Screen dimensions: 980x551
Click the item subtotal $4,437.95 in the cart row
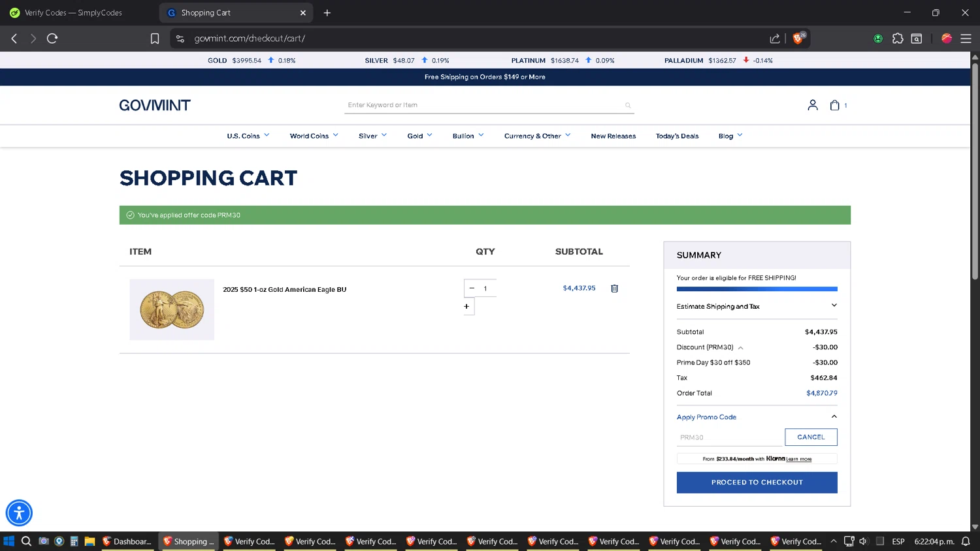579,288
